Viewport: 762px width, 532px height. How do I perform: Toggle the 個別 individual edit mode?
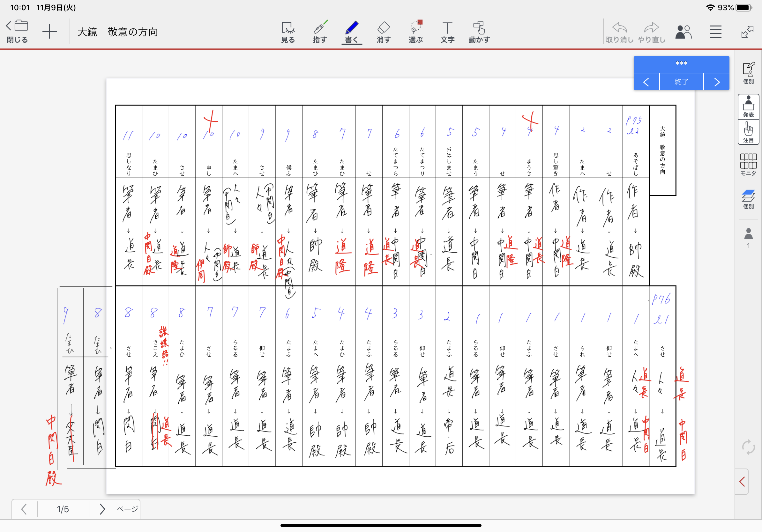748,73
